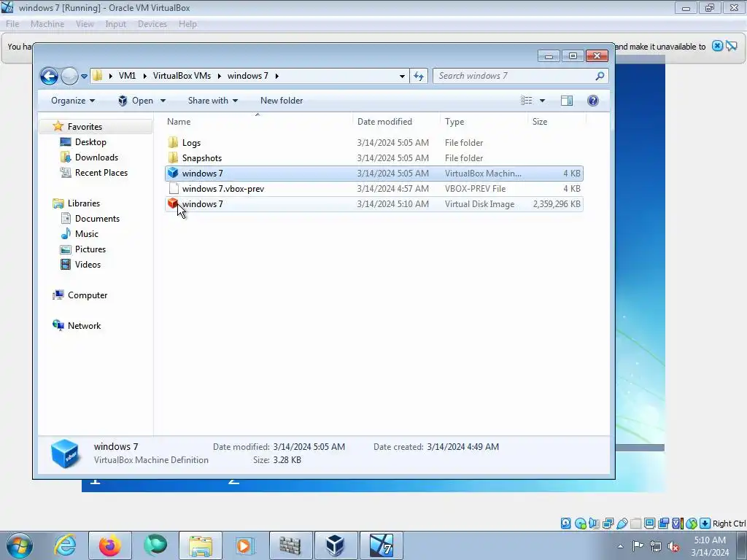Open Explorer help with the question mark icon
The image size is (747, 560).
[592, 101]
